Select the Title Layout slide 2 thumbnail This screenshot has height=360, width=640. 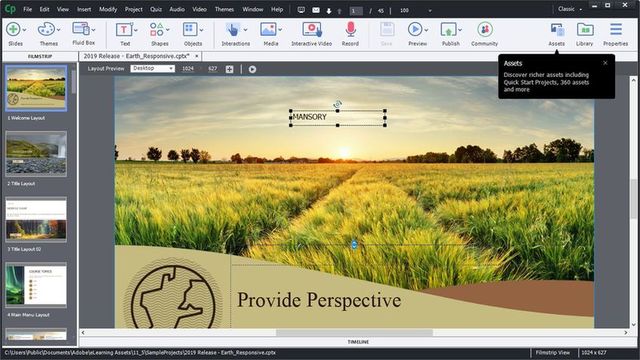point(36,154)
